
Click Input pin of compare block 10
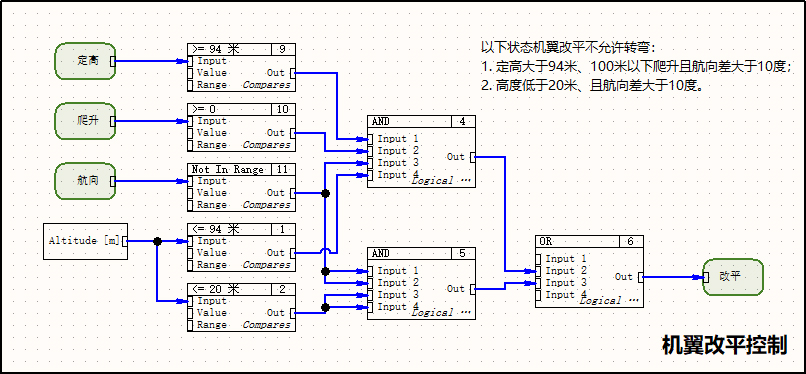click(x=190, y=121)
